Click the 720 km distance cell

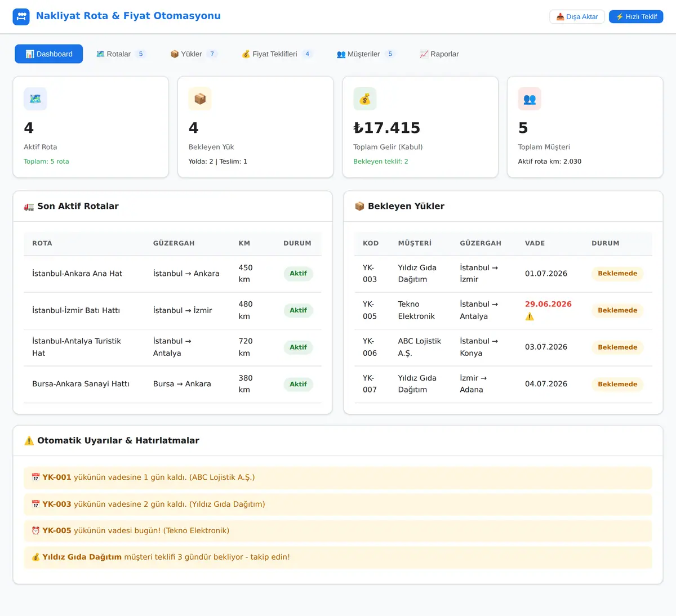tap(246, 347)
